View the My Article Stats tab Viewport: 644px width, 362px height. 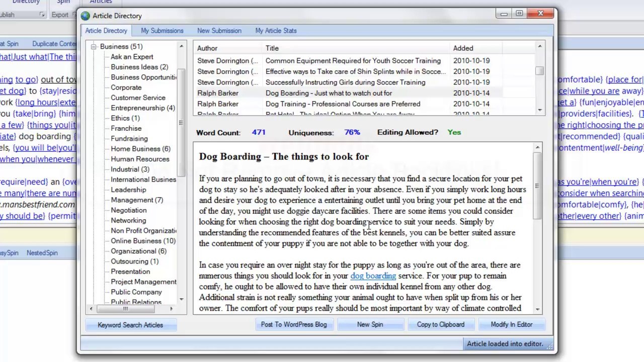tap(276, 31)
